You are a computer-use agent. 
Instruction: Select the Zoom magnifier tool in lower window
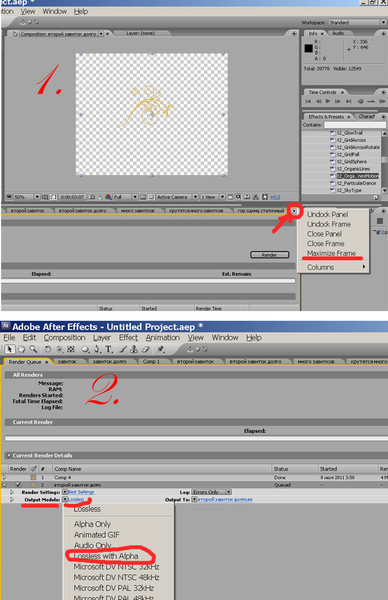[33, 349]
